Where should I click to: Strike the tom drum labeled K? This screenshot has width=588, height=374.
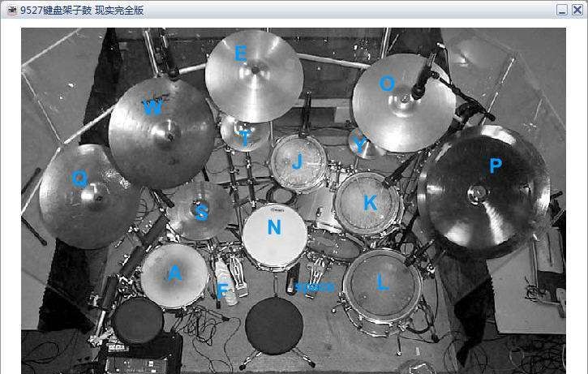point(368,204)
